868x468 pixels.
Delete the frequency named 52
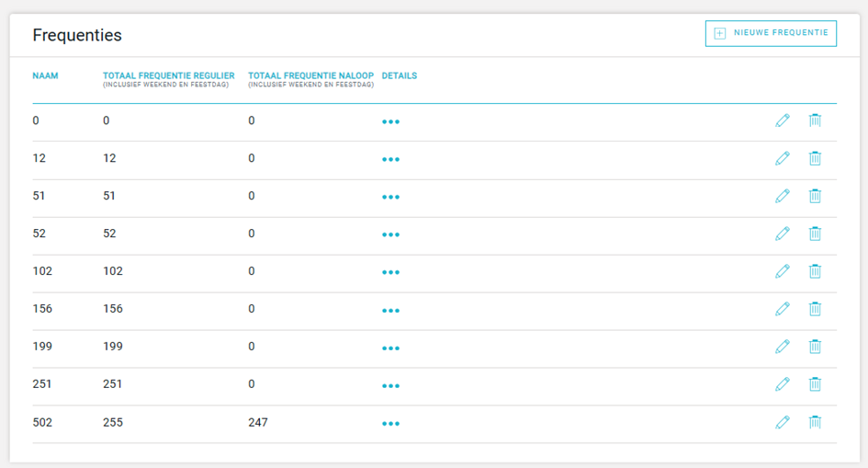815,234
